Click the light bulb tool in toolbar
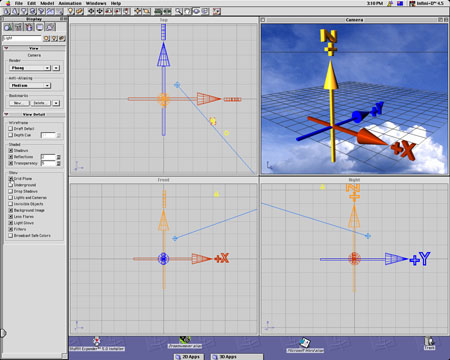Screen dimensions: 450x360 (x=71, y=11)
